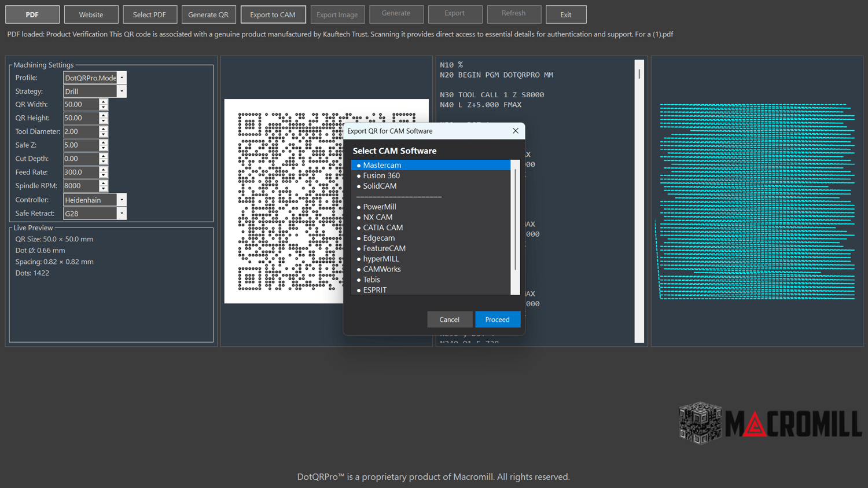
Task: Adjust the Cut Depth spinner arrows
Action: coord(104,159)
